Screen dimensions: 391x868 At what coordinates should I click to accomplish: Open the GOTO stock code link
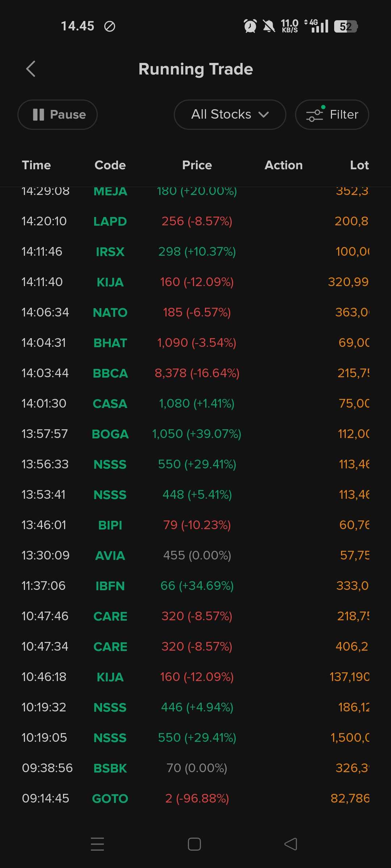pyautogui.click(x=110, y=799)
